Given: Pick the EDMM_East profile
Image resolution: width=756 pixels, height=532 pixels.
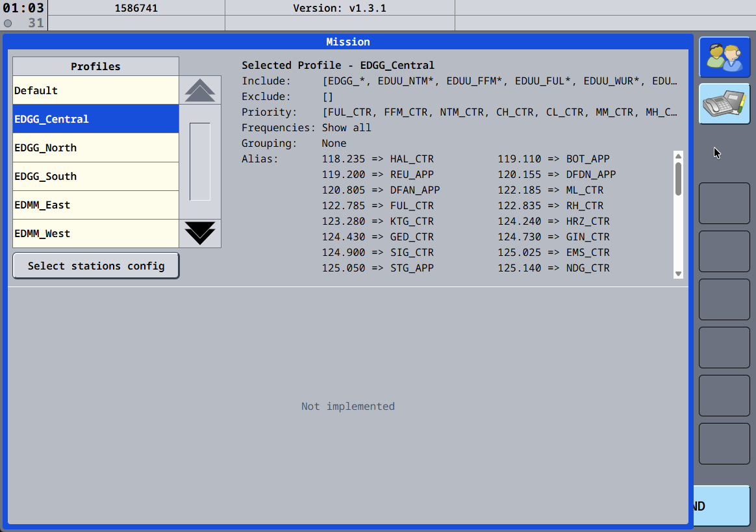Looking at the screenshot, I should coord(95,205).
